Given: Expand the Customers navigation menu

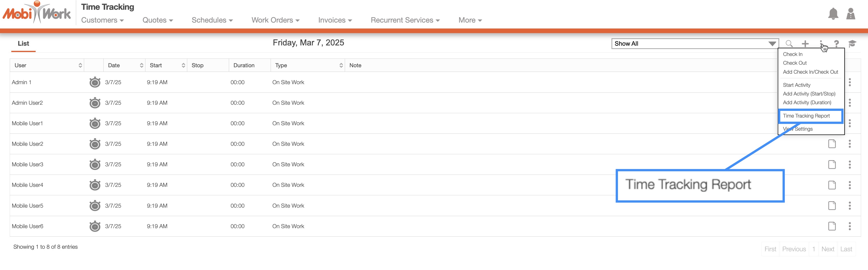Looking at the screenshot, I should 102,20.
